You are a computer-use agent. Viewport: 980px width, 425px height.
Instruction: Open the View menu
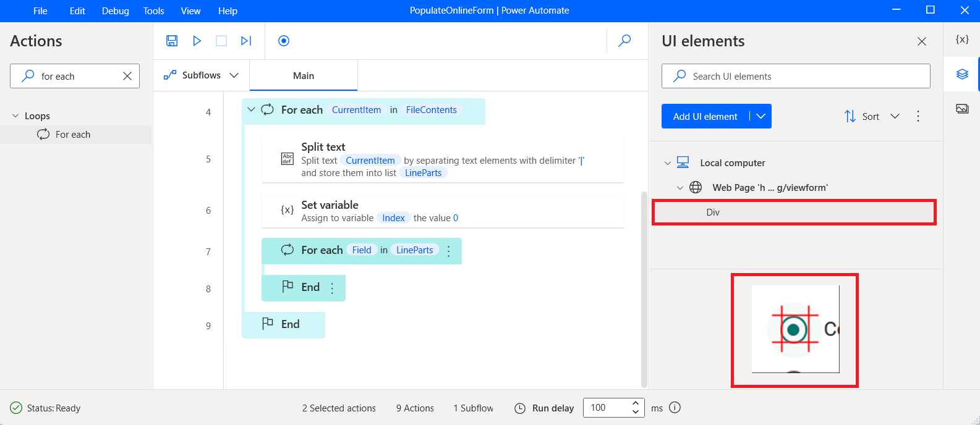pos(190,11)
